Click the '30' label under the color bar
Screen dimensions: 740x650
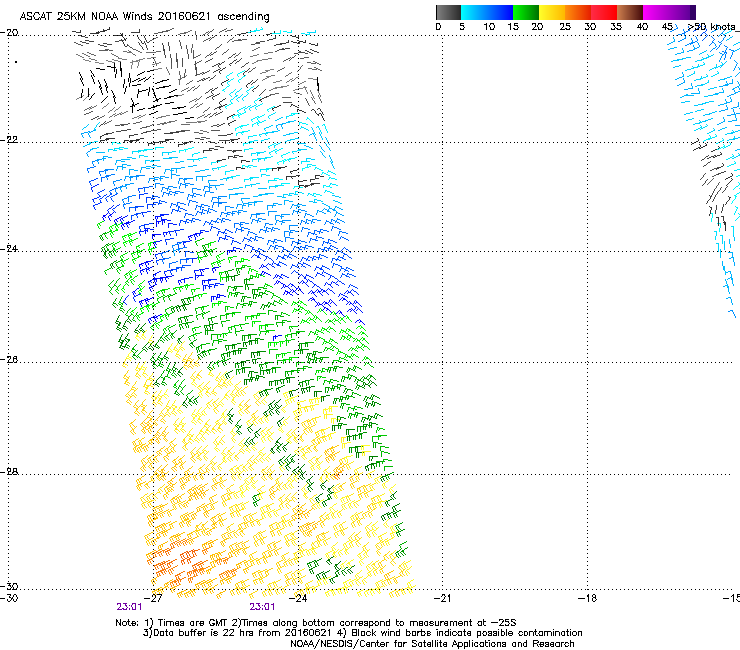point(590,27)
